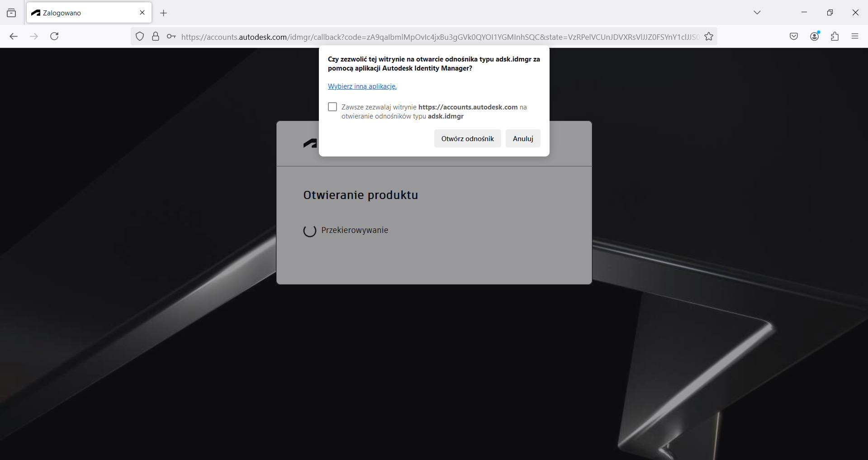Bookmark this page with the star
868x460 pixels.
[x=709, y=37]
